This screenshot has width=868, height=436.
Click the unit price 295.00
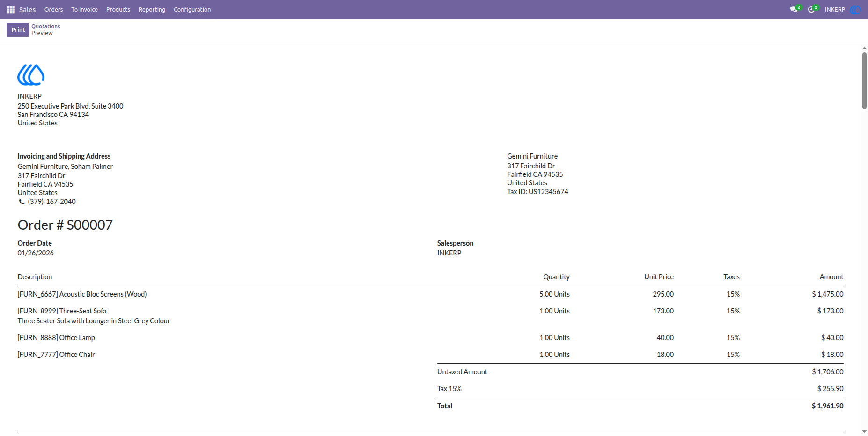663,294
